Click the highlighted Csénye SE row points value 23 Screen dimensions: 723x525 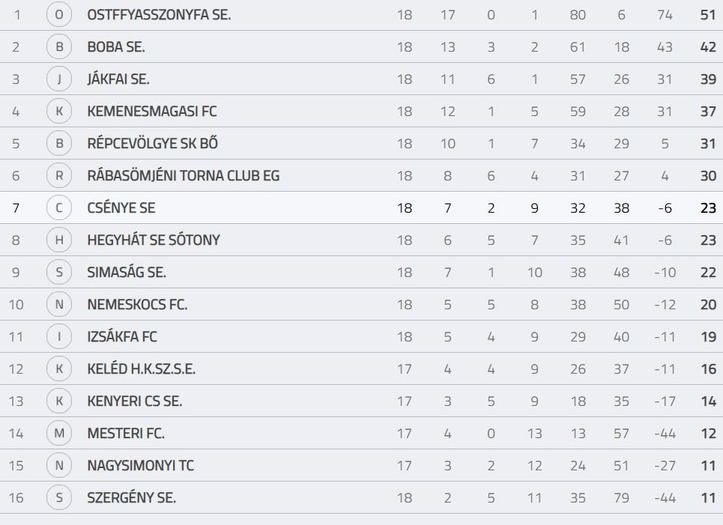(708, 208)
